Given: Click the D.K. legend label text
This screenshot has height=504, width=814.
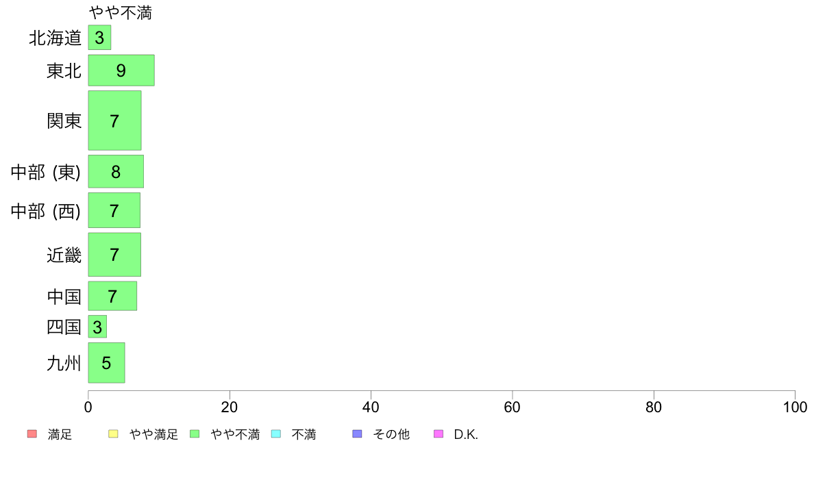Looking at the screenshot, I should (x=466, y=434).
